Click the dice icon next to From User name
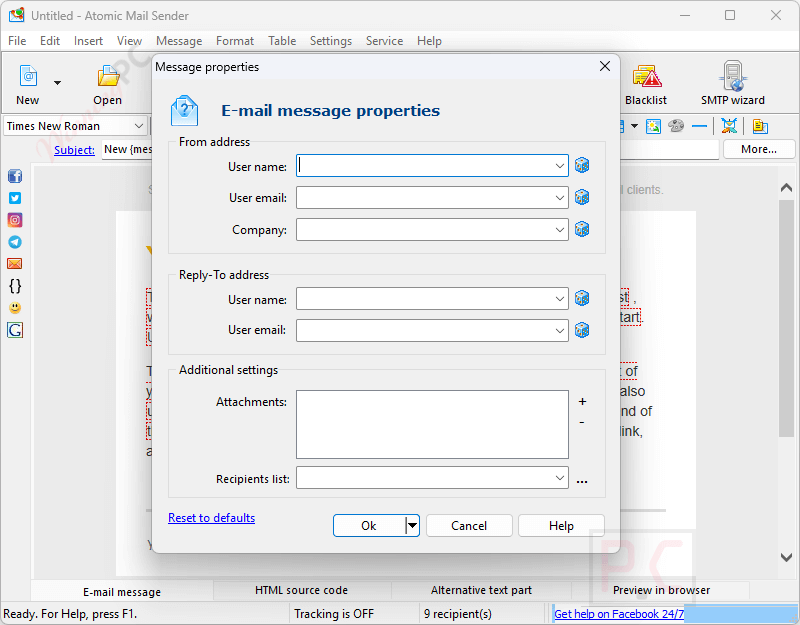800x625 pixels. pos(582,165)
